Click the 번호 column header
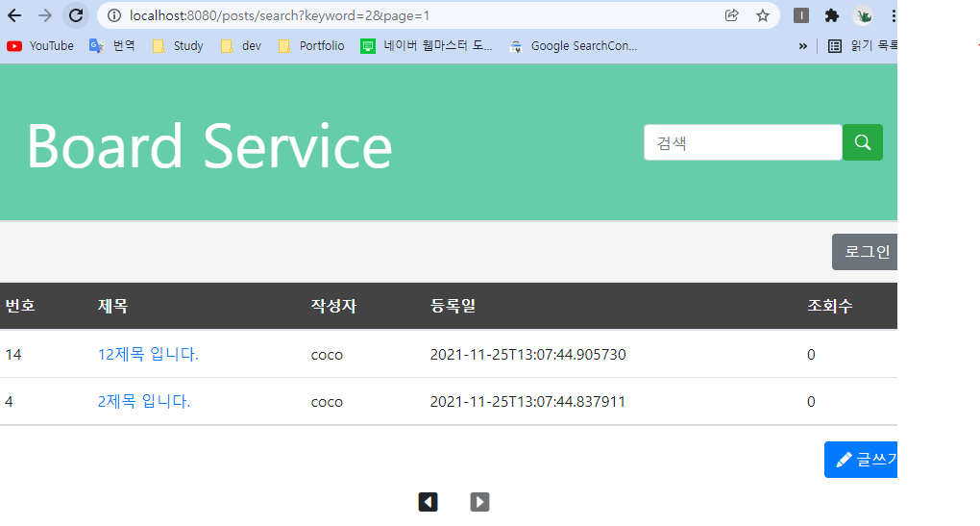980x526 pixels. (x=20, y=306)
